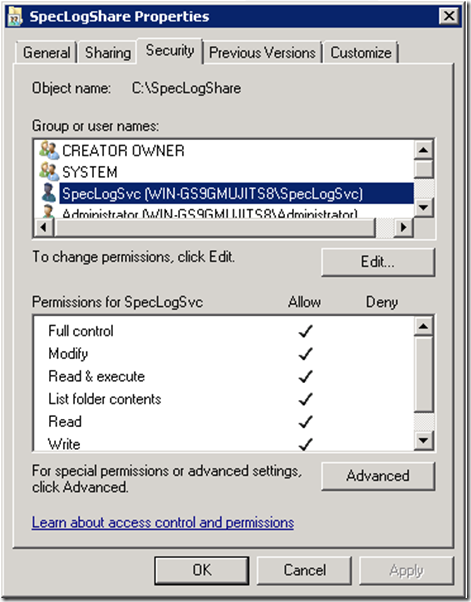Click left arrow of horizontal scrollbar
Viewport: 471px width, 602px height.
[x=44, y=227]
